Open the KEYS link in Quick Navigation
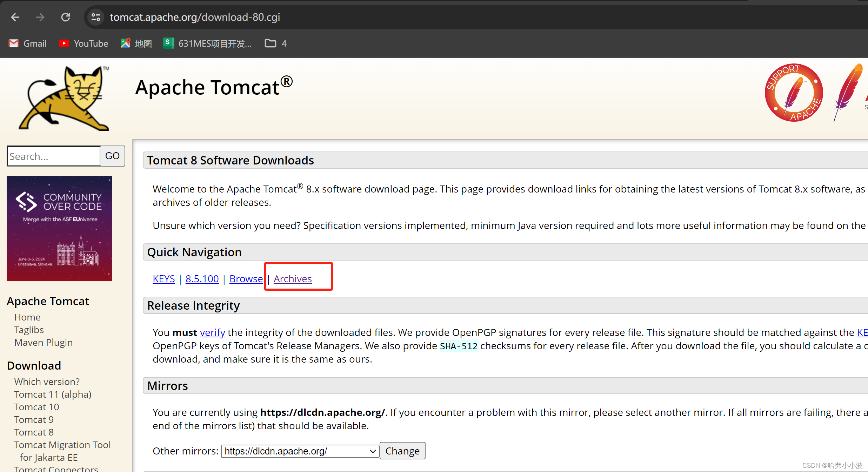868x472 pixels. coord(163,278)
